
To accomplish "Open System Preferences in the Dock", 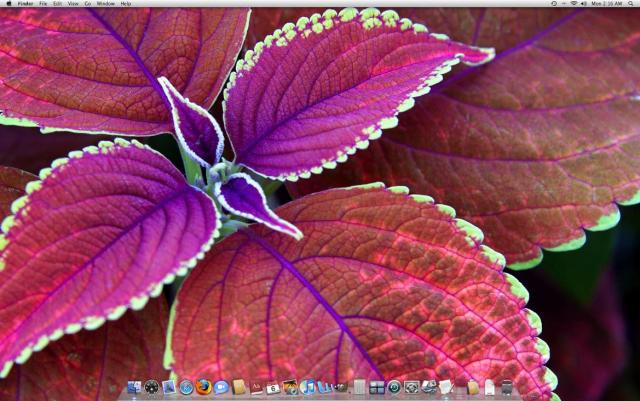I will point(411,387).
